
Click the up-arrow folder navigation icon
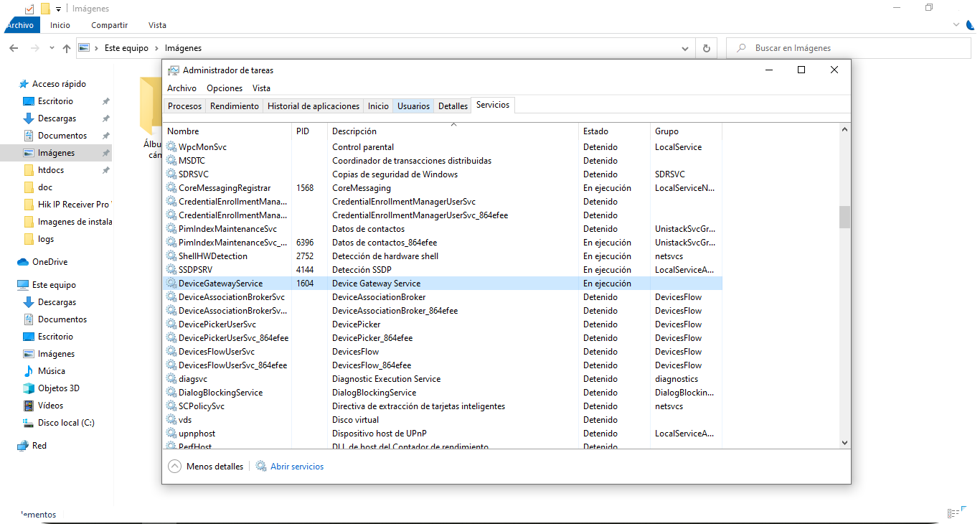(x=67, y=48)
